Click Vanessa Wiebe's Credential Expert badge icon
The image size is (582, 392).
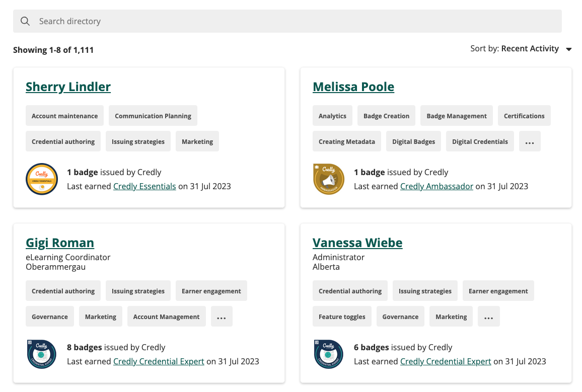[x=328, y=354]
